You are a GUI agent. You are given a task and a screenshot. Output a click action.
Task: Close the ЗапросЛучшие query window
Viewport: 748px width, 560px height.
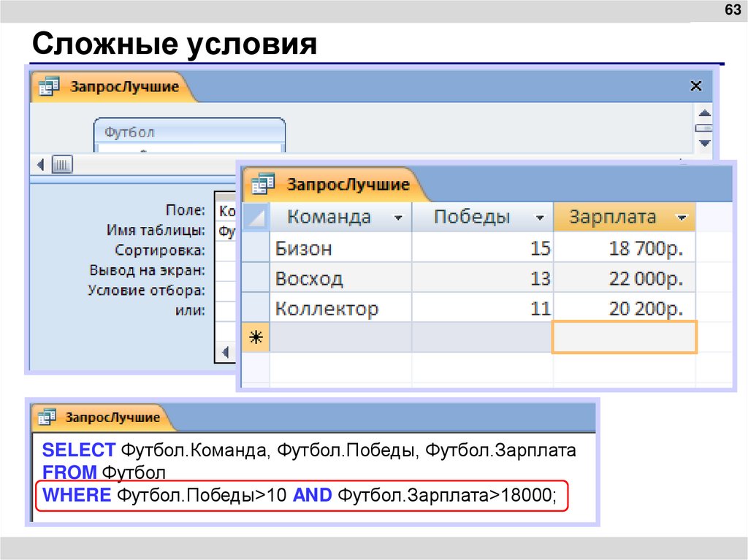695,85
